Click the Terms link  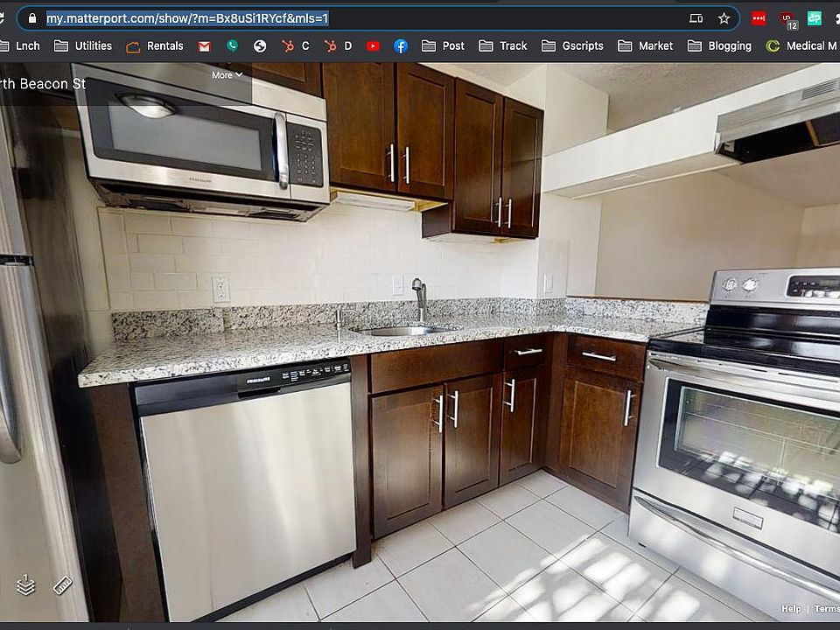tap(827, 609)
